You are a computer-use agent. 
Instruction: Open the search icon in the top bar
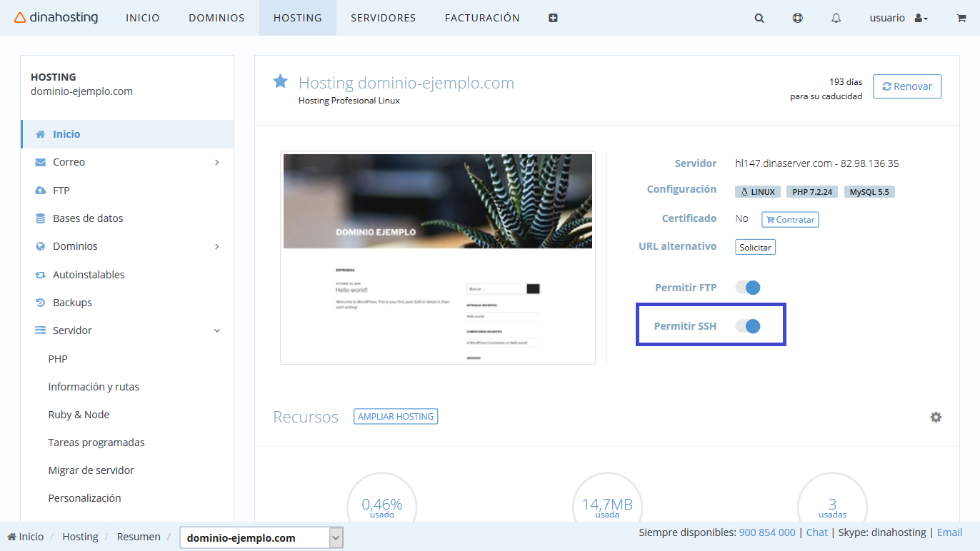tap(759, 18)
